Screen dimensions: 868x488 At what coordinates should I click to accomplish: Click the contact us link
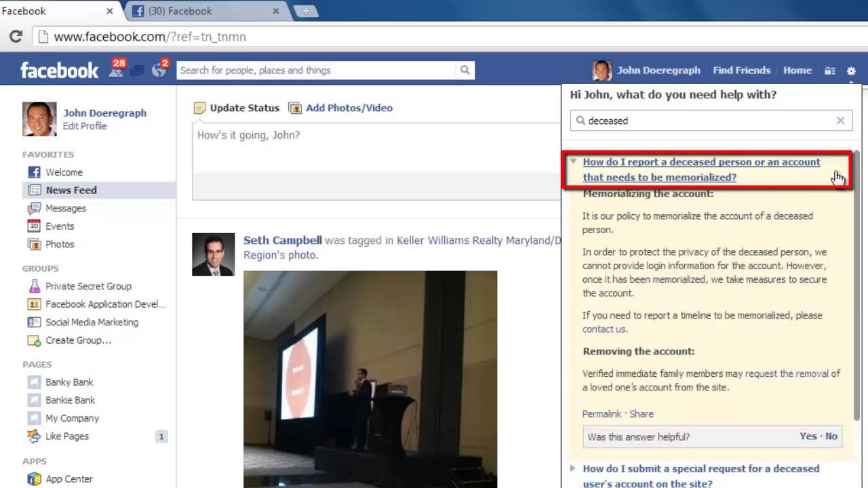coord(604,329)
